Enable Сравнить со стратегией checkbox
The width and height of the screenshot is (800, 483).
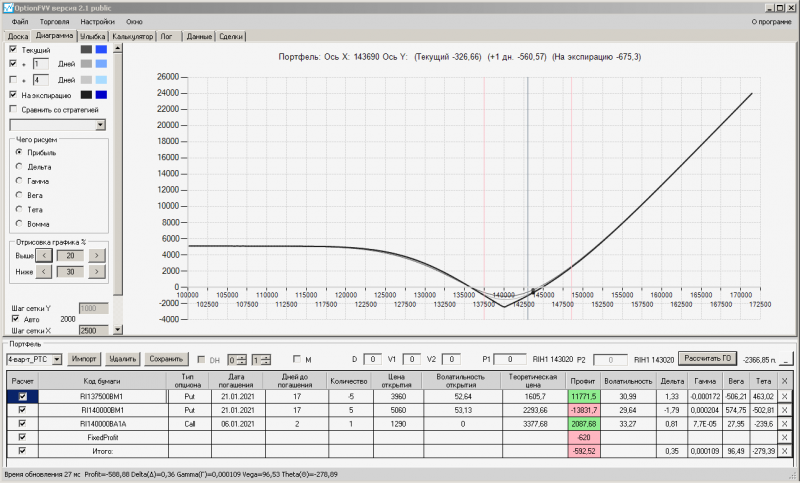[13, 109]
